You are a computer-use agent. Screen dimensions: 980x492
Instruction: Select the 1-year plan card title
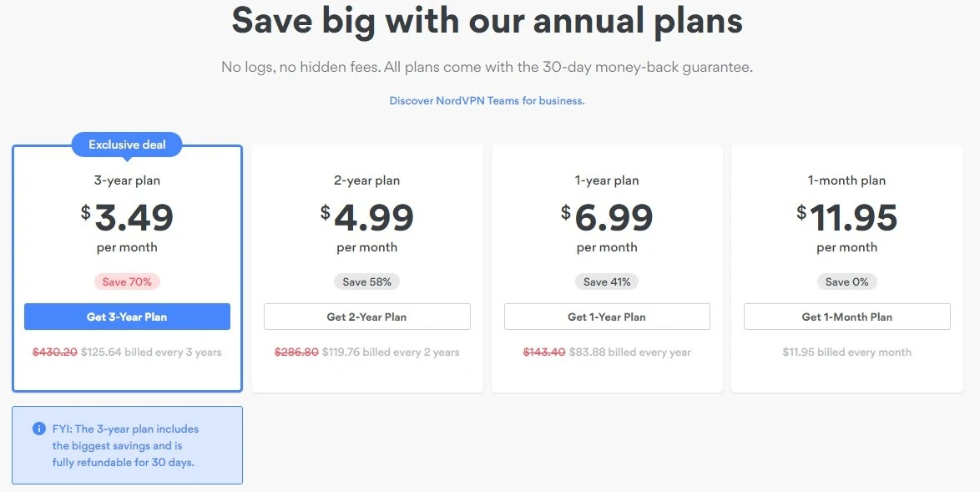pos(607,180)
